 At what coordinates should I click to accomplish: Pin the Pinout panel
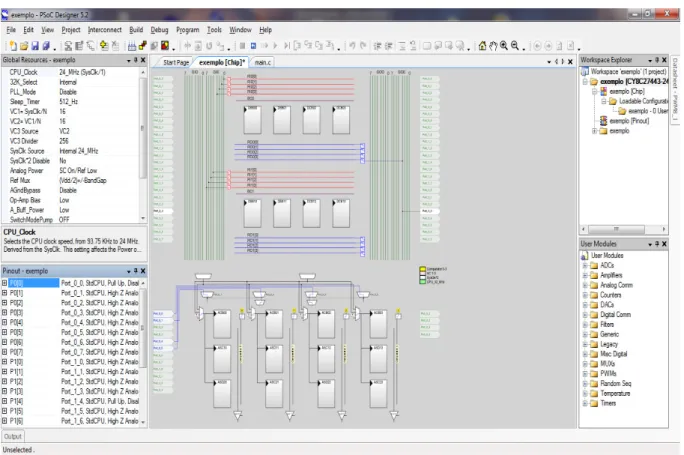point(136,271)
